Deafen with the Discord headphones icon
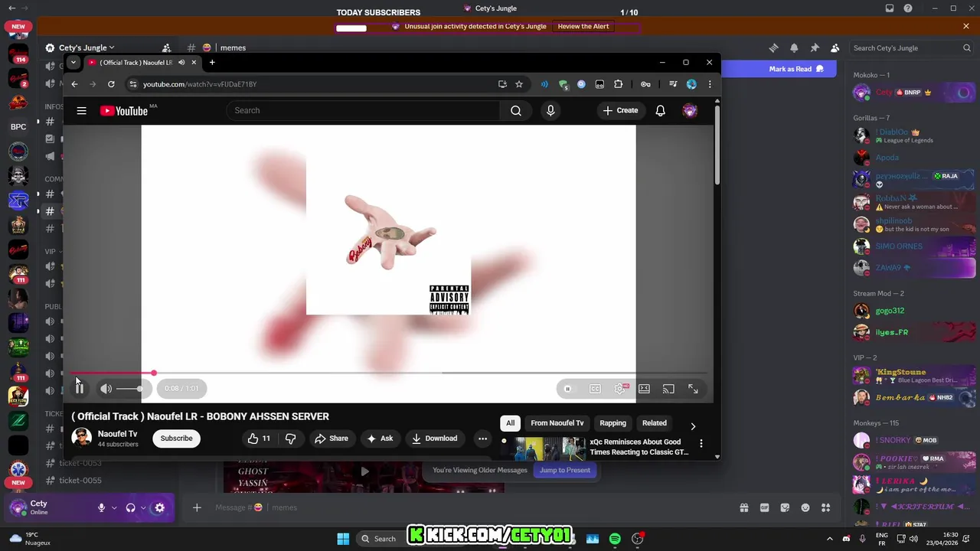This screenshot has height=551, width=980. pyautogui.click(x=130, y=507)
